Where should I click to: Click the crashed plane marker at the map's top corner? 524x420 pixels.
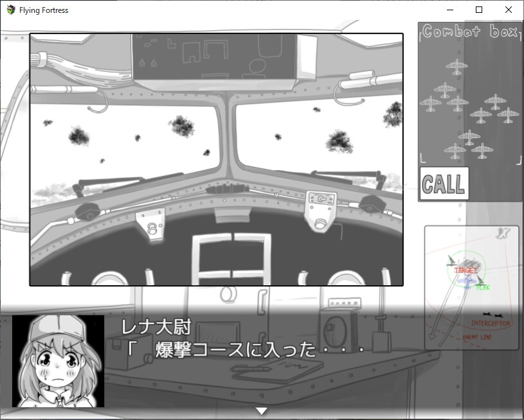click(x=501, y=233)
